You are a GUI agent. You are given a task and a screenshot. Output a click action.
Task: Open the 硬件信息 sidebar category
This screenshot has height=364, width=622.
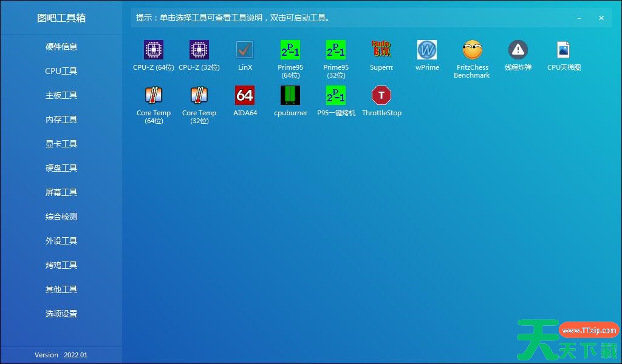(61, 47)
